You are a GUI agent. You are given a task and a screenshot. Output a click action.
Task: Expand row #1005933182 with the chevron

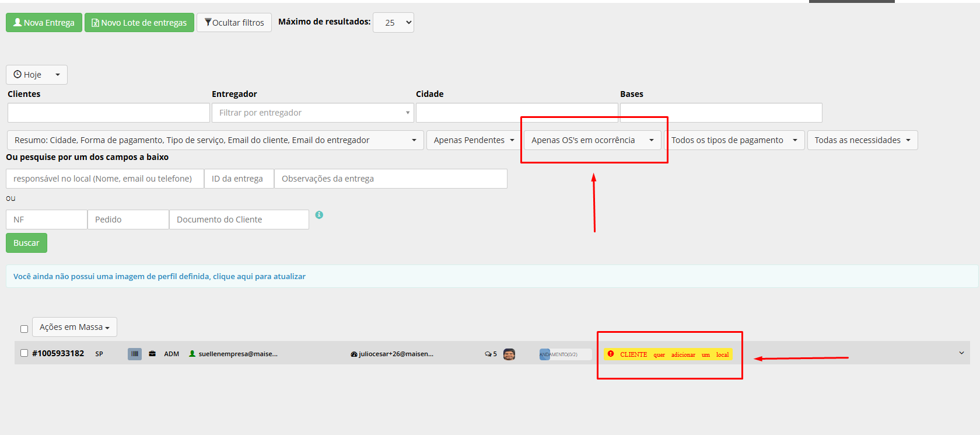point(961,353)
